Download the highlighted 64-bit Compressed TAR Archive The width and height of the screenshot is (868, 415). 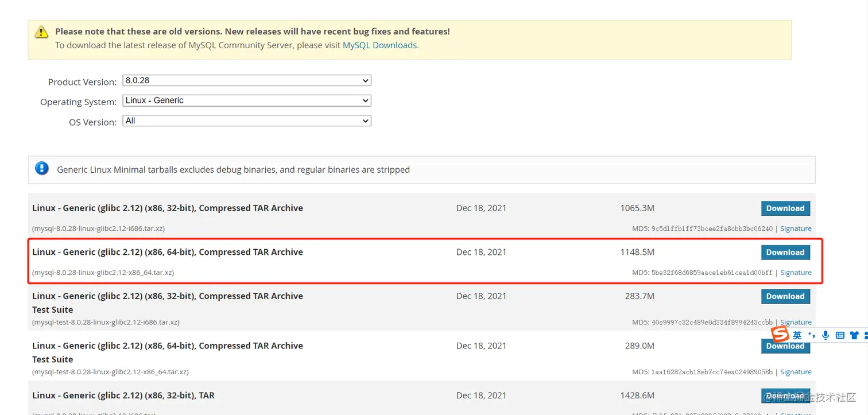(x=785, y=253)
